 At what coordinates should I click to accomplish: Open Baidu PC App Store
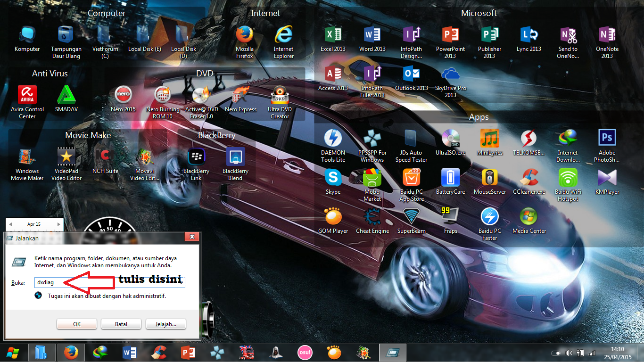pyautogui.click(x=412, y=185)
